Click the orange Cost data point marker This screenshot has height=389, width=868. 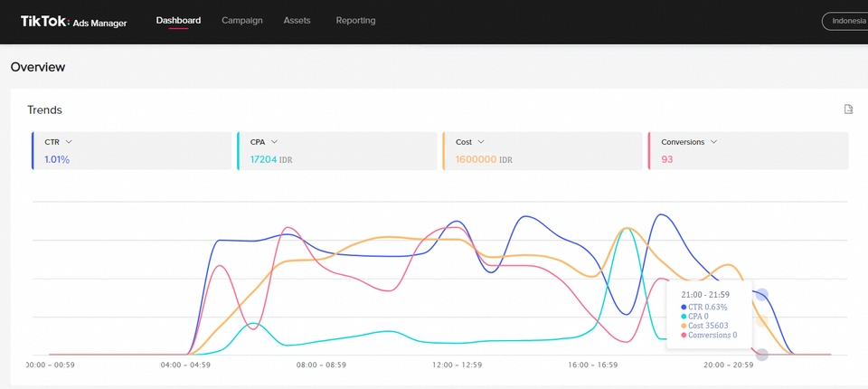[x=761, y=321]
